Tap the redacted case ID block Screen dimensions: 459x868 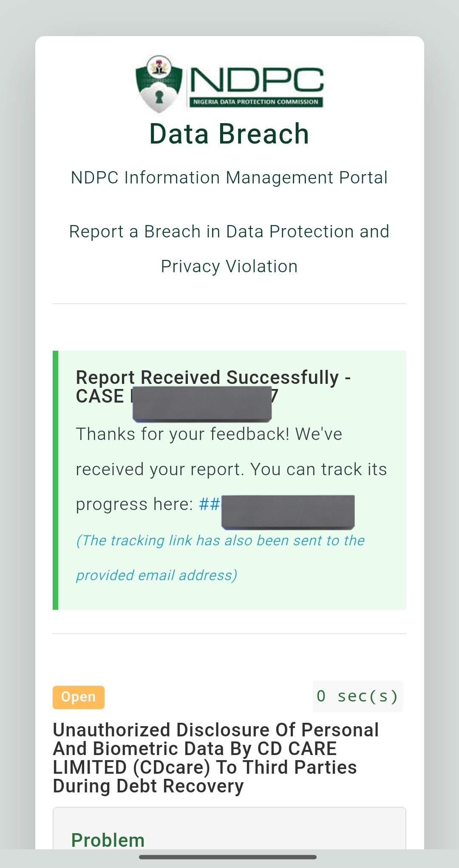pos(202,403)
